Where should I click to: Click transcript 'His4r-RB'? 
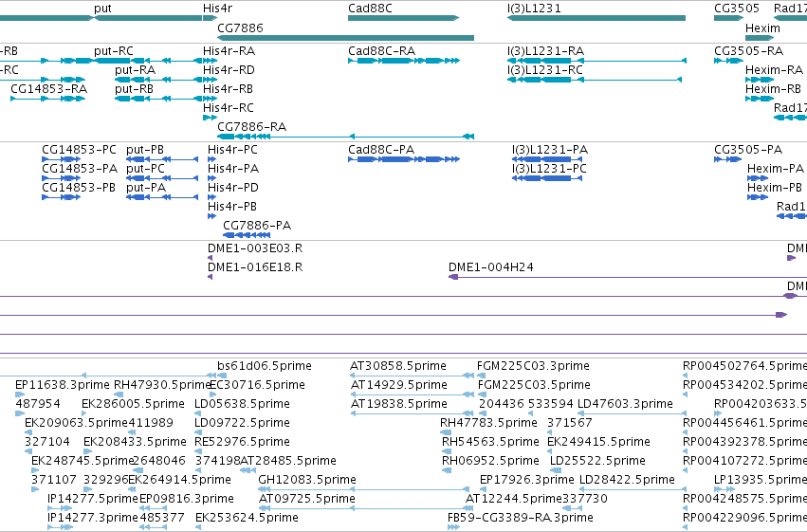point(228,89)
